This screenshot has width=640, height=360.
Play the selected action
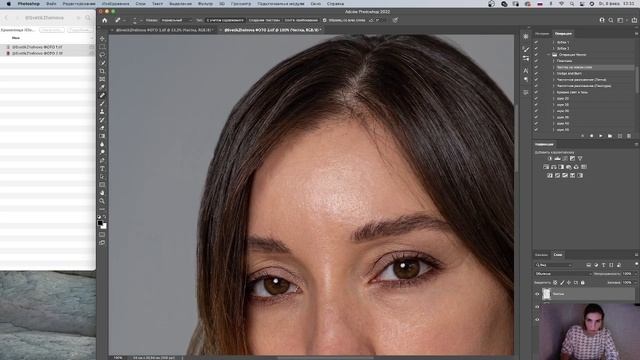pyautogui.click(x=600, y=136)
